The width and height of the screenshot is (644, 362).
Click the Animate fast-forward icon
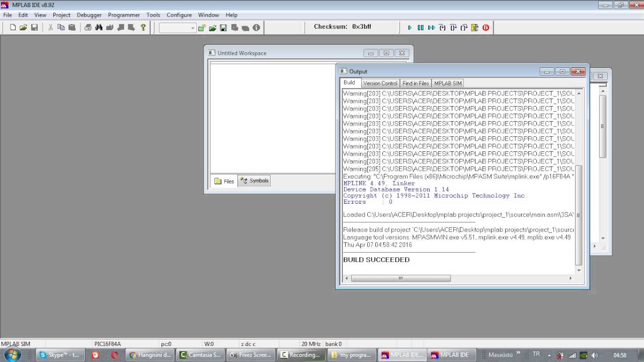pos(431,28)
